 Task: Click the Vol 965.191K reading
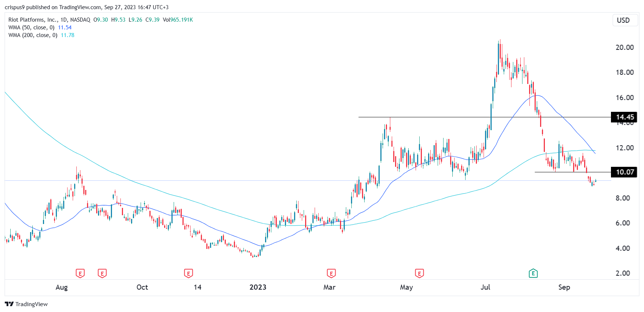pyautogui.click(x=178, y=20)
